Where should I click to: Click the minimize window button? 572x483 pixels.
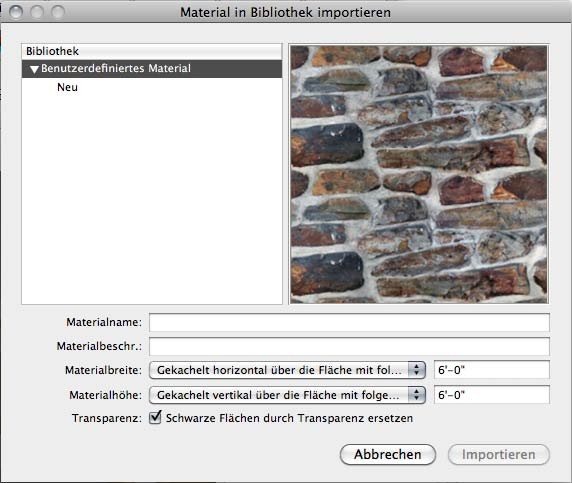[x=37, y=12]
